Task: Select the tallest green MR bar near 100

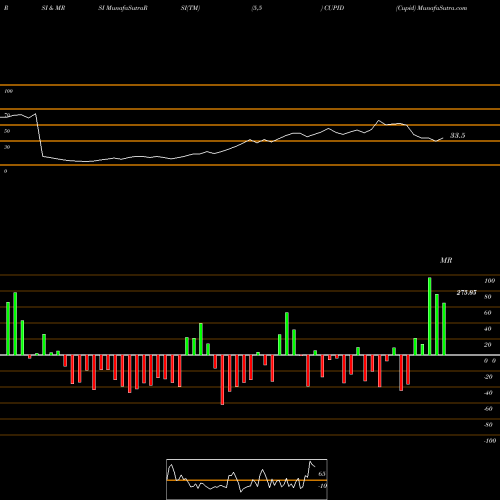Action: [429, 316]
